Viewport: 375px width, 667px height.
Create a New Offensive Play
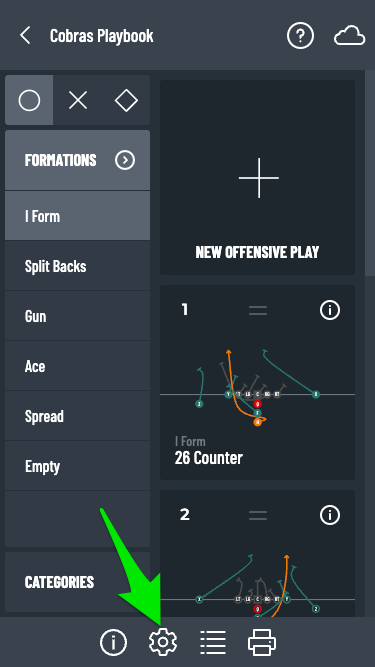tap(257, 177)
